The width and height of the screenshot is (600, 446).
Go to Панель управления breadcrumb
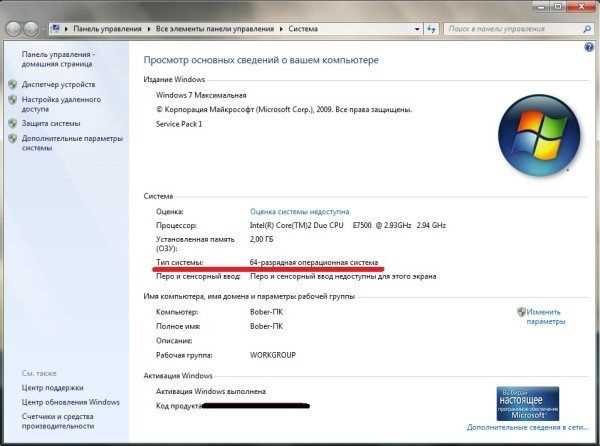point(107,29)
